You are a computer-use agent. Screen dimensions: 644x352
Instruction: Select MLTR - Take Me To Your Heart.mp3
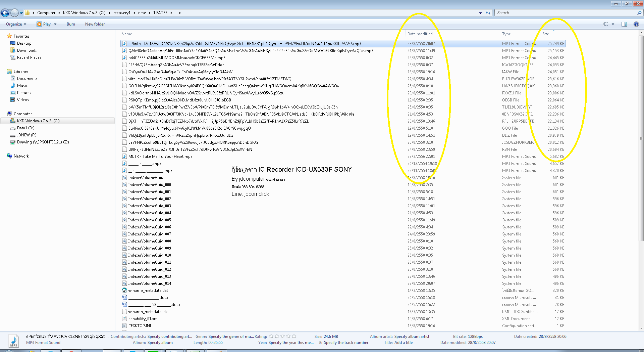coord(160,157)
